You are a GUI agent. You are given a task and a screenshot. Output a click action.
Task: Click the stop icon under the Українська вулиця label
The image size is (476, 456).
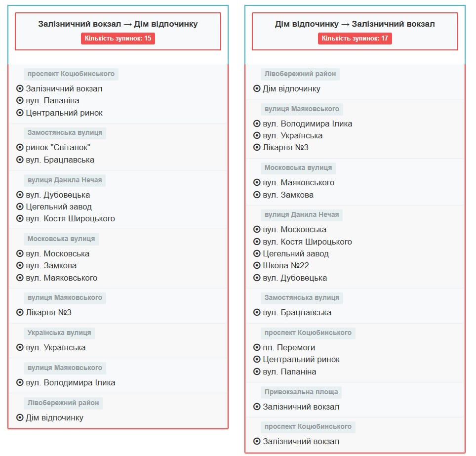coord(20,348)
